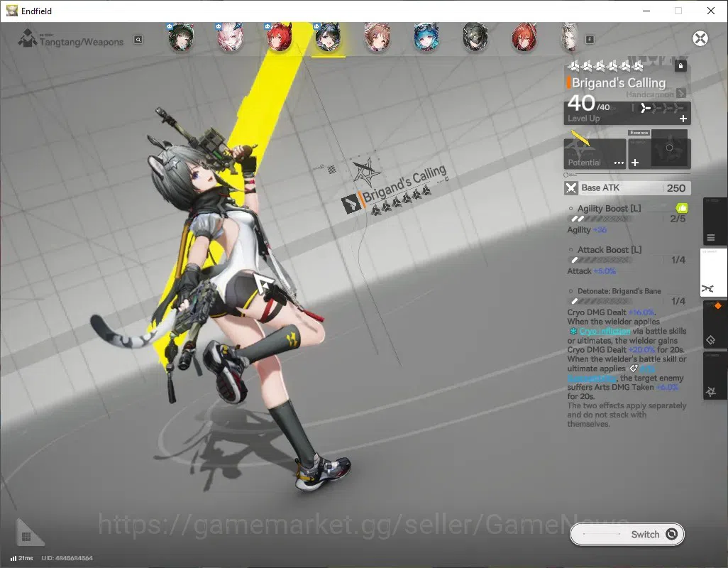728x568 pixels.
Task: Select the dark-green-haired operator portrait
Action: 181,37
